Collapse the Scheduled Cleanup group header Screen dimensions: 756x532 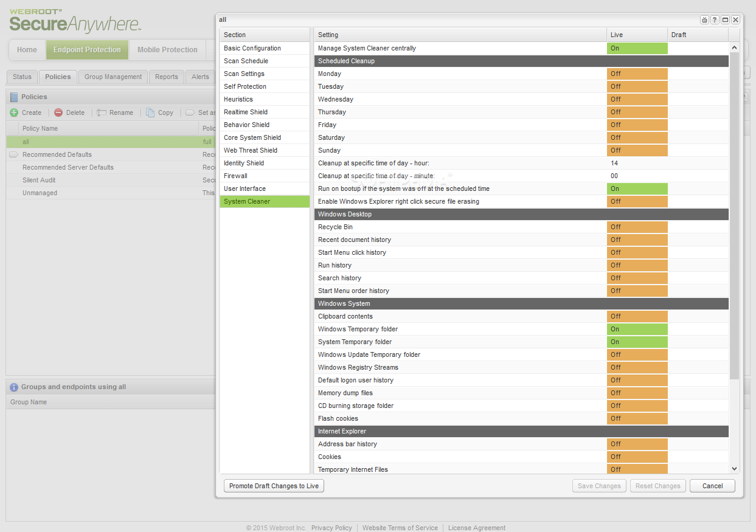pyautogui.click(x=521, y=61)
